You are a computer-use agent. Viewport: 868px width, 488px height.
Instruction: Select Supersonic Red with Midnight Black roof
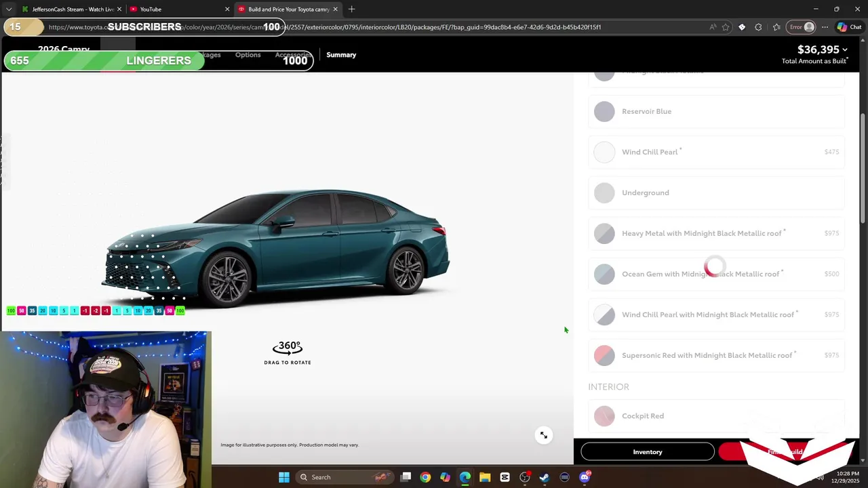click(716, 355)
